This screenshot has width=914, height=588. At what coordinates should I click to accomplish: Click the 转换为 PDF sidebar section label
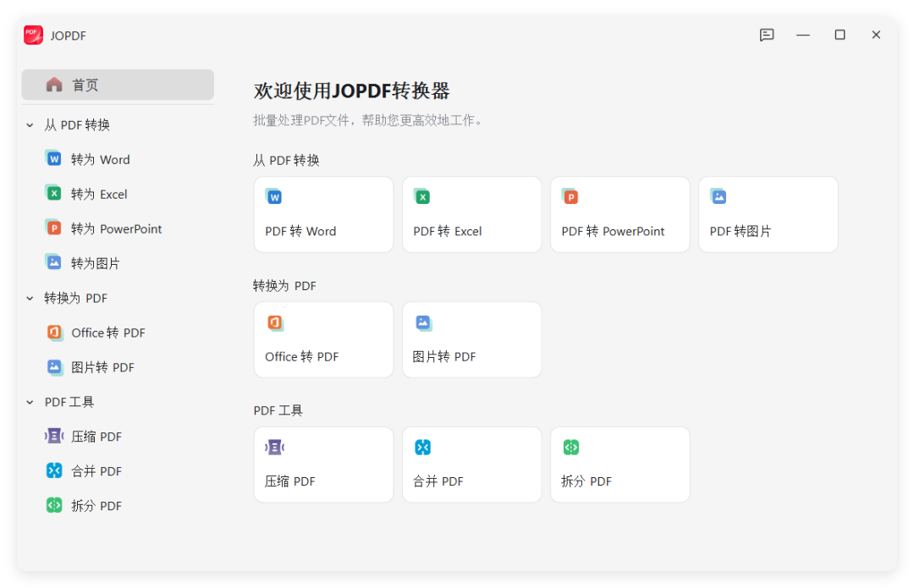pyautogui.click(x=76, y=299)
